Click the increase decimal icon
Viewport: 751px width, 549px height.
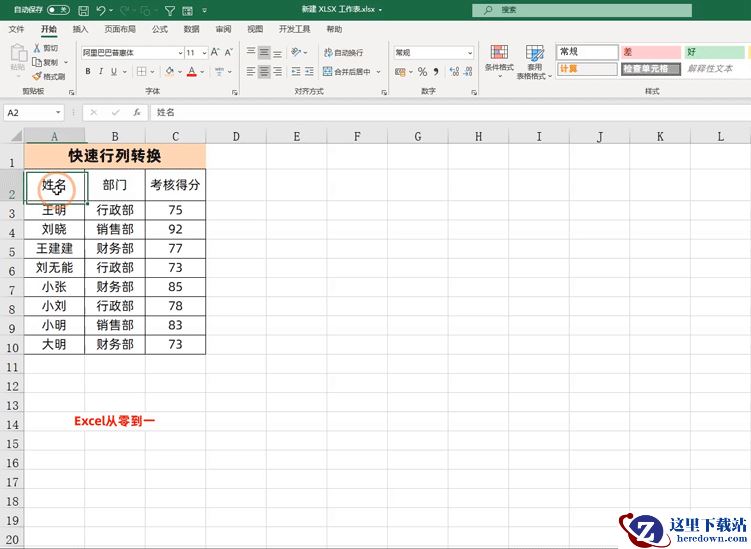click(454, 72)
